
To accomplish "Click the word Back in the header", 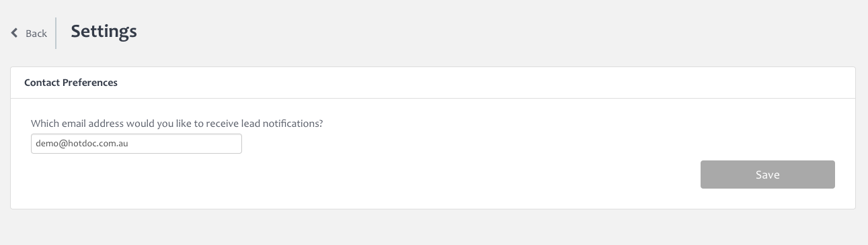I will (36, 34).
